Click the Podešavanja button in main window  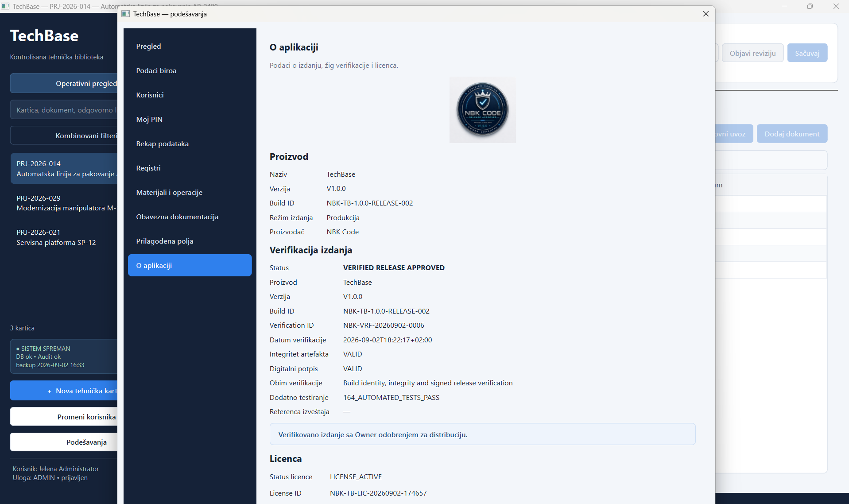click(64, 442)
